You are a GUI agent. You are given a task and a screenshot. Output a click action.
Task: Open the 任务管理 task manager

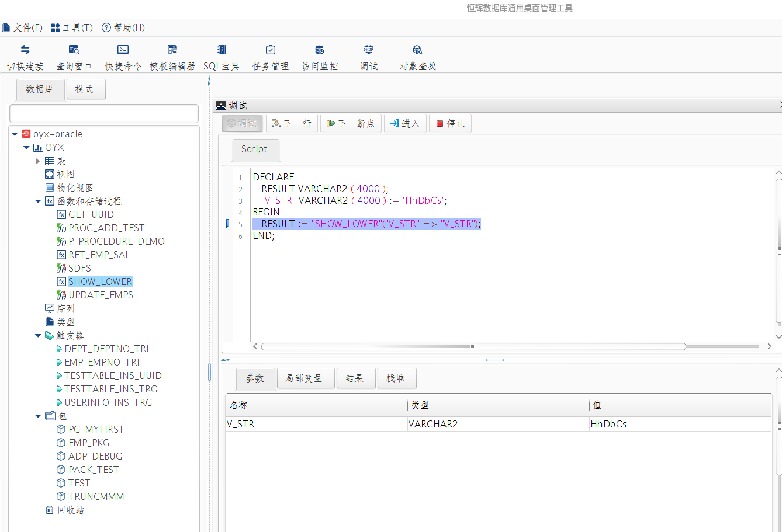pyautogui.click(x=270, y=50)
